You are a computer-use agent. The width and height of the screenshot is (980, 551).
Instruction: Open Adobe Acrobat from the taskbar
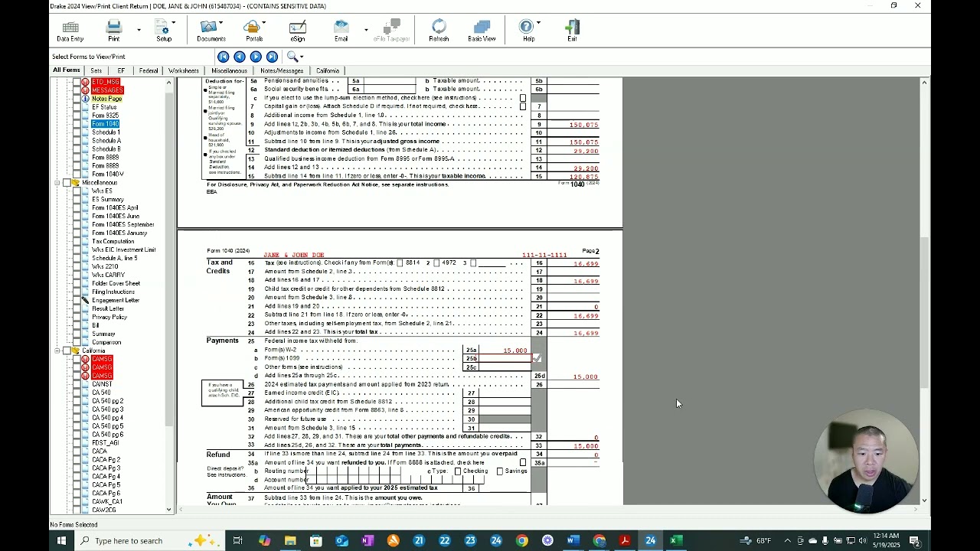[x=625, y=540]
